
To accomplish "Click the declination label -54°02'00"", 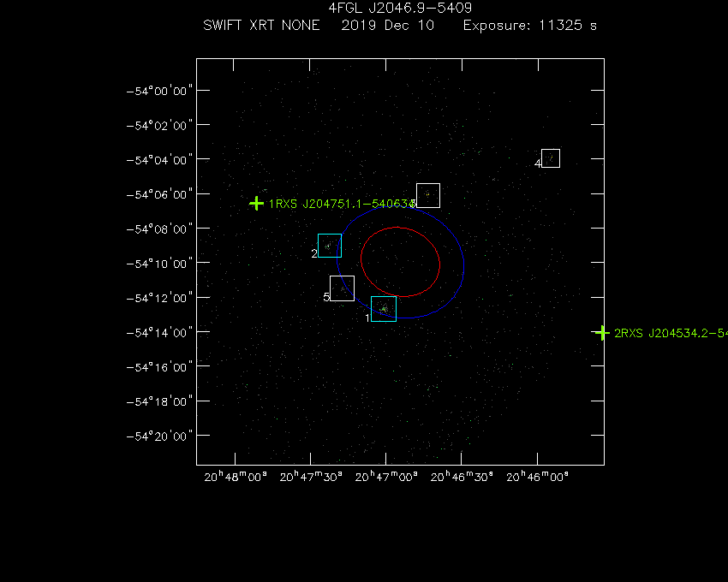I will pyautogui.click(x=159, y=126).
